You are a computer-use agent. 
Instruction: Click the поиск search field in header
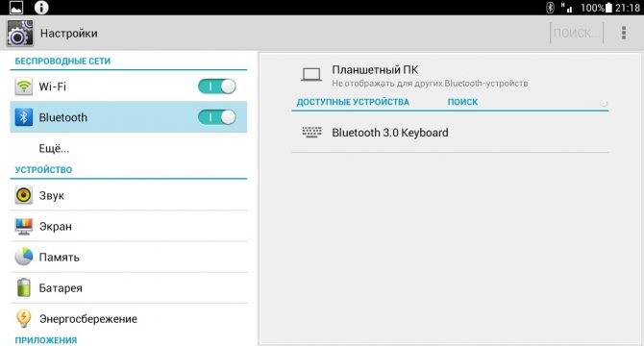(x=577, y=33)
